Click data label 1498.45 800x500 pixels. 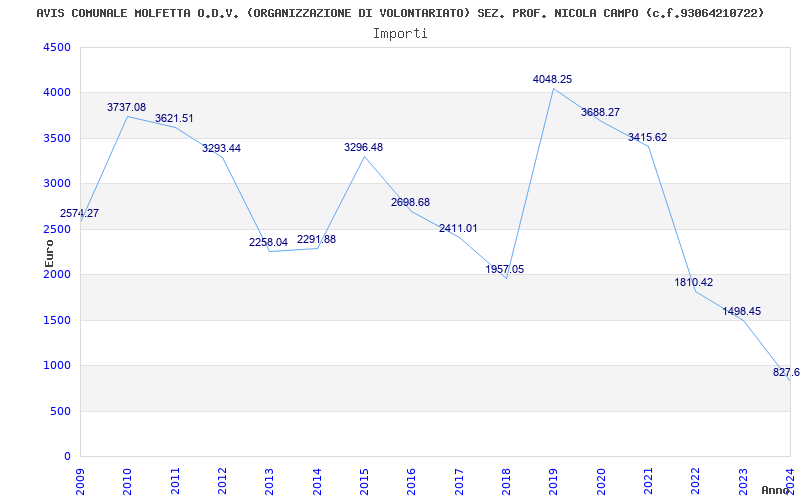click(742, 311)
